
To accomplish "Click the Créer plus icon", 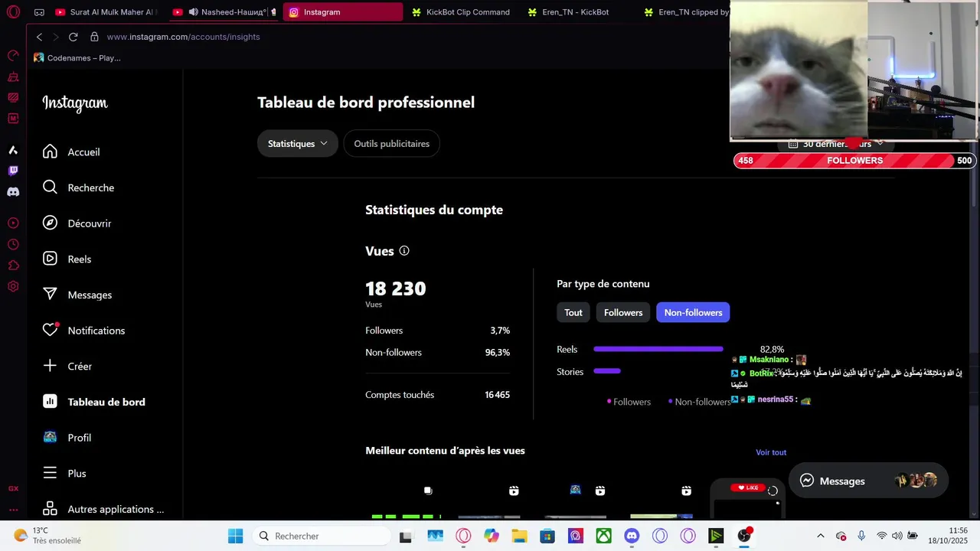I will point(50,366).
